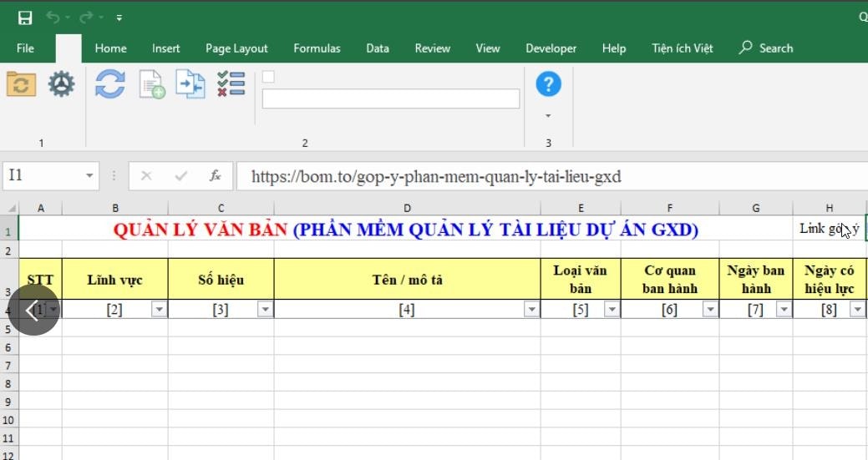
Task: Open the filter dropdown for Cơ quan ban hành column
Action: click(x=710, y=310)
